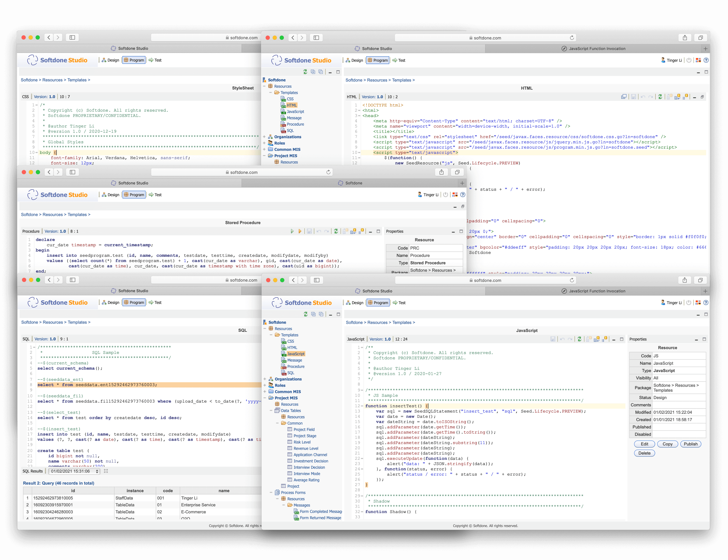Select Message template in JavaScript window tree
This screenshot has height=560, width=728.
coord(294,360)
